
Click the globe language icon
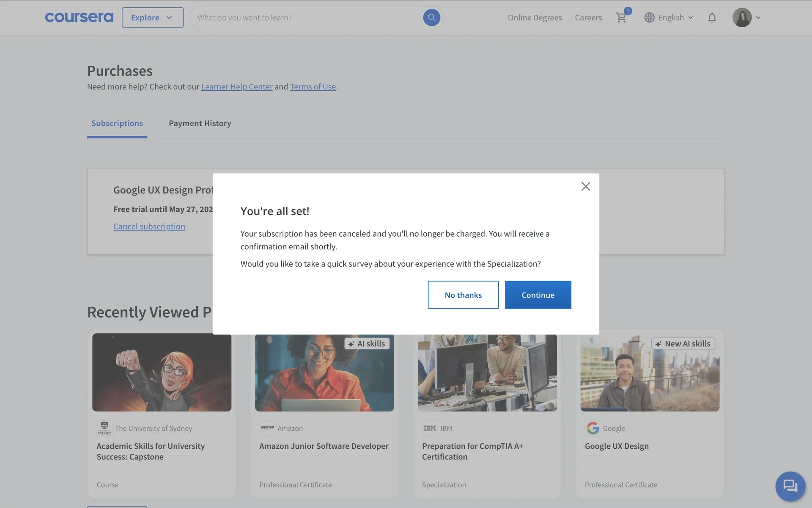point(649,17)
